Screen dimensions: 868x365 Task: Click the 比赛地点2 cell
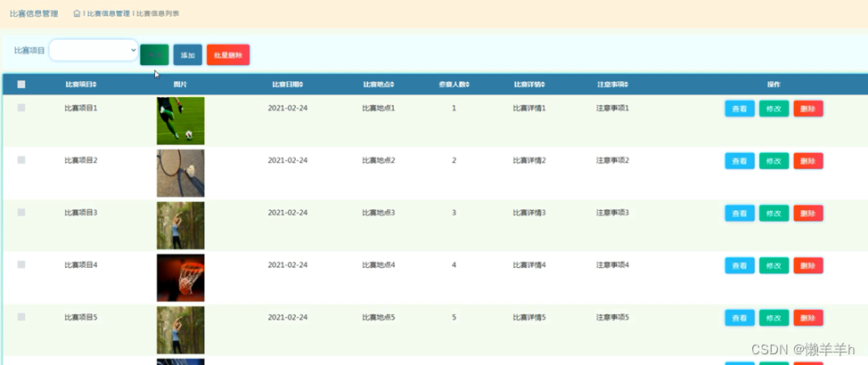[x=379, y=160]
